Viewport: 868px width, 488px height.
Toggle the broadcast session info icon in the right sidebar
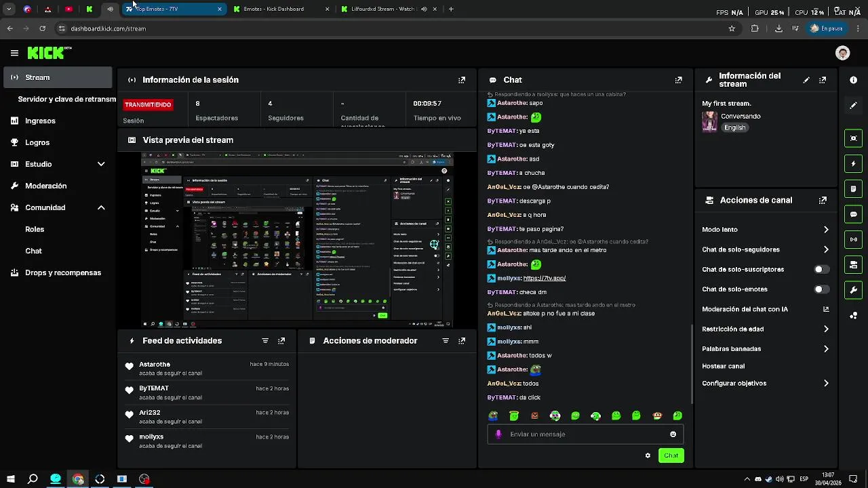854,239
